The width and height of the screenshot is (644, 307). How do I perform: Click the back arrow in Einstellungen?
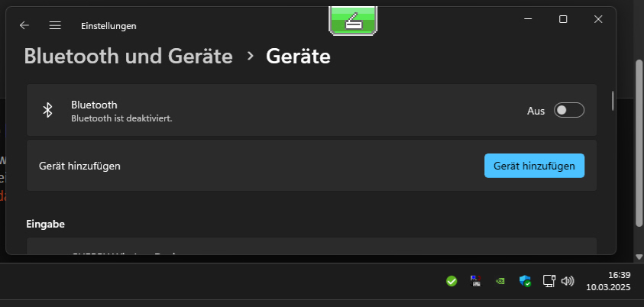tap(24, 25)
